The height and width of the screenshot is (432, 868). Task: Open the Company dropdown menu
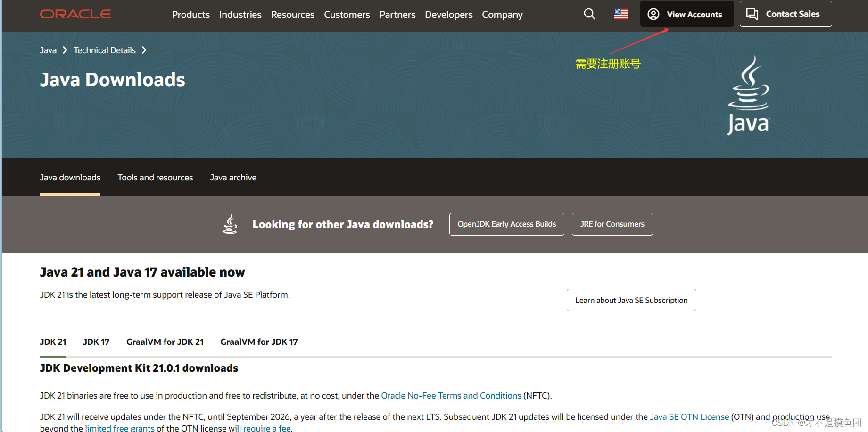502,15
